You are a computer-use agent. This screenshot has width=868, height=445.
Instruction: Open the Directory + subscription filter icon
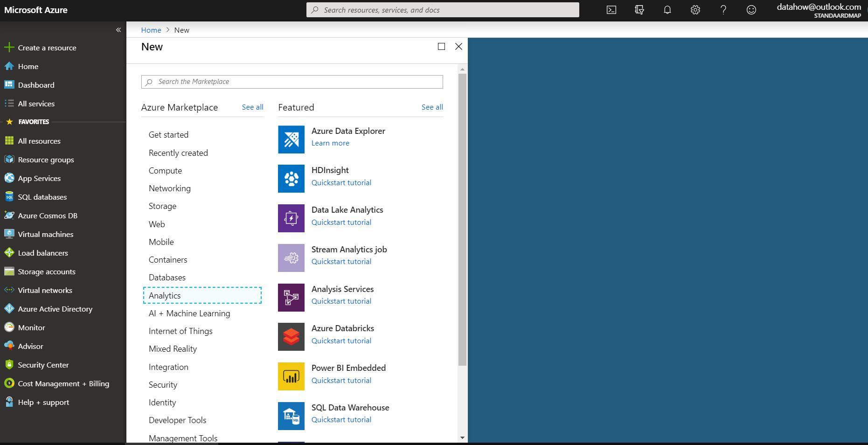pos(639,10)
